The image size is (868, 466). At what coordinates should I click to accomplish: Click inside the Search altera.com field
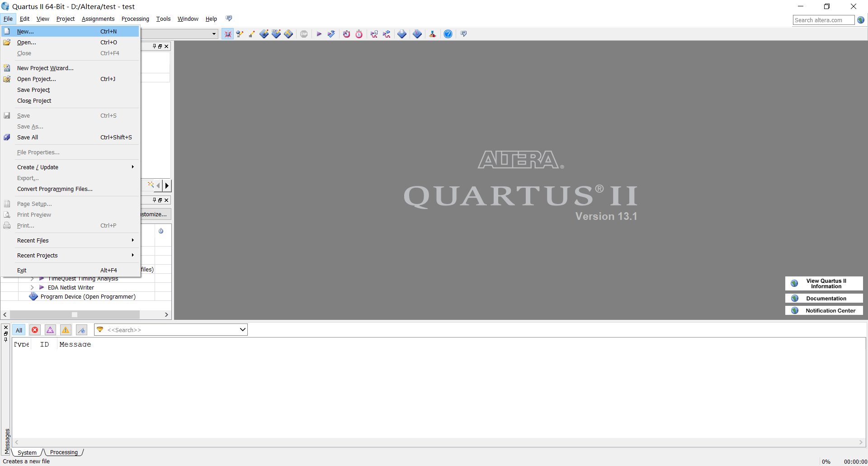pos(823,20)
